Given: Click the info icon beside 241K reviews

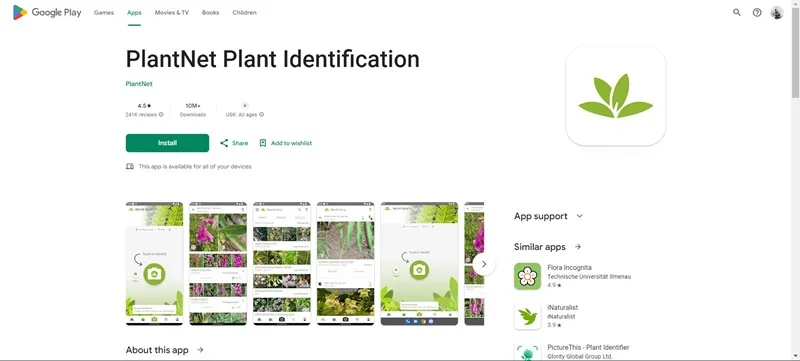Looking at the screenshot, I should click(x=161, y=115).
